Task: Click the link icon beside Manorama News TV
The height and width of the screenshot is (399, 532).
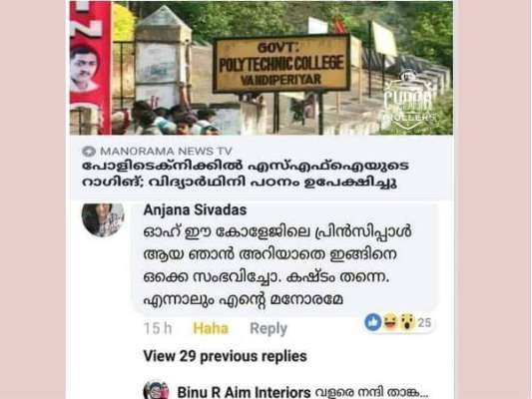Action: 89,152
